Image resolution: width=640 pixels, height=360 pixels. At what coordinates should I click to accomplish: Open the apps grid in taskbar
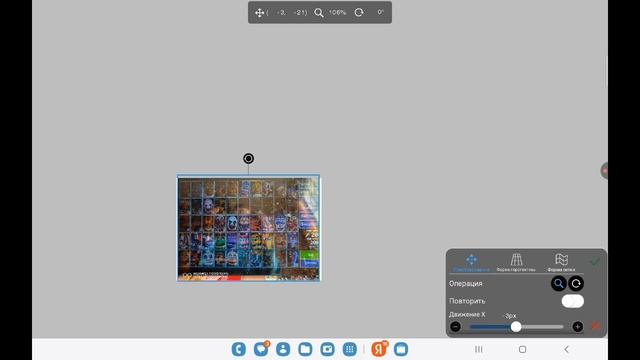click(349, 349)
